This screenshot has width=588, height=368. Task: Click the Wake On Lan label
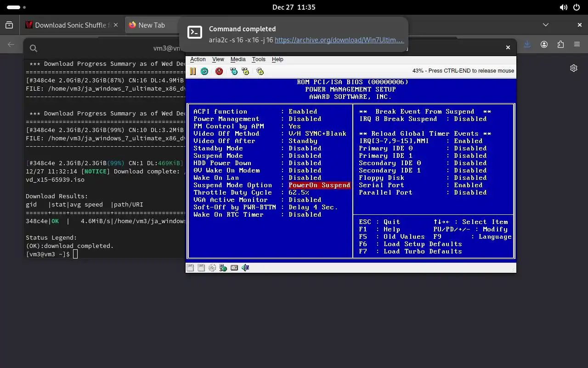pyautogui.click(x=216, y=178)
